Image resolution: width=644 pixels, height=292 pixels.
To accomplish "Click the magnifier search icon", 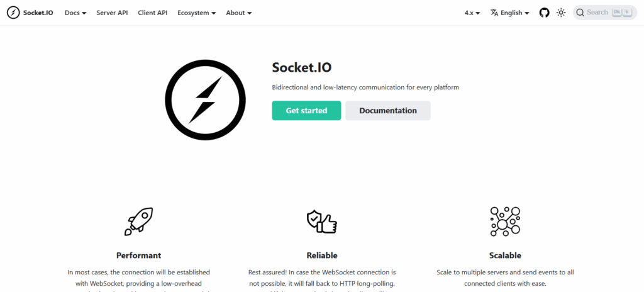I will [x=580, y=13].
